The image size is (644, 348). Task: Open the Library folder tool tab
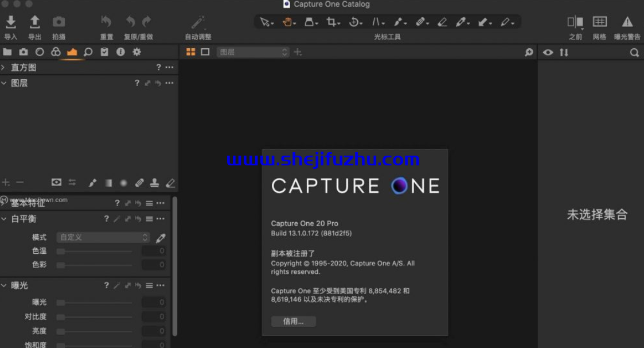point(7,52)
